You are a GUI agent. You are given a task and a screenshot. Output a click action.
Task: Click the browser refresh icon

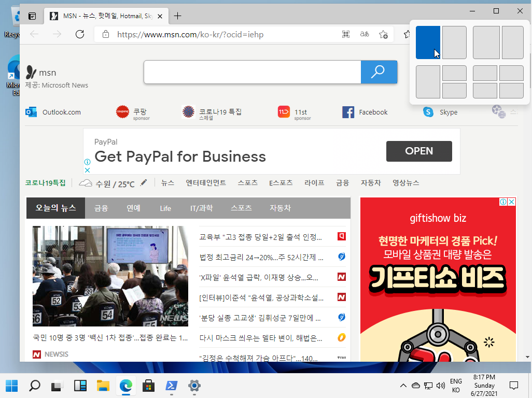point(80,34)
